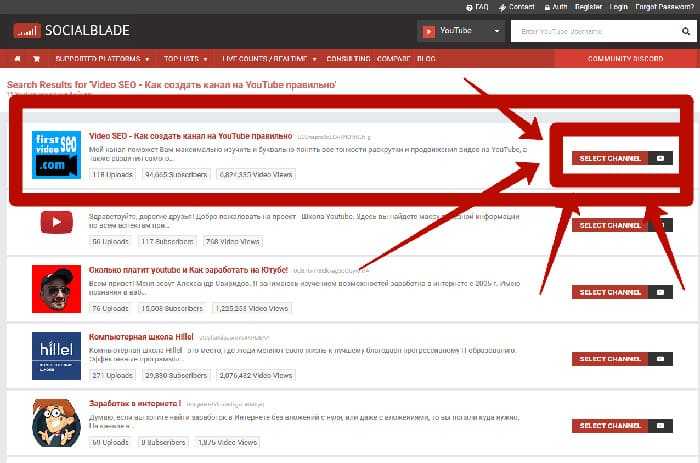
Task: Open the Consulting menu item
Action: pyautogui.click(x=348, y=59)
